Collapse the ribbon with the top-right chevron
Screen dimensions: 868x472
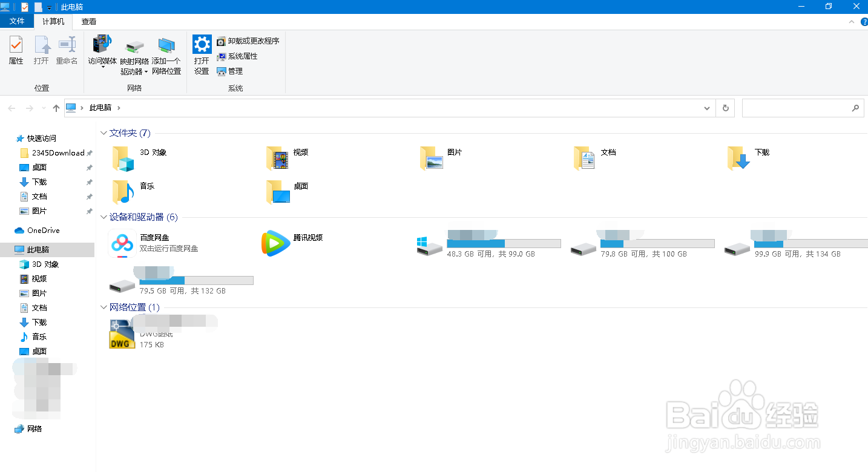pyautogui.click(x=853, y=22)
